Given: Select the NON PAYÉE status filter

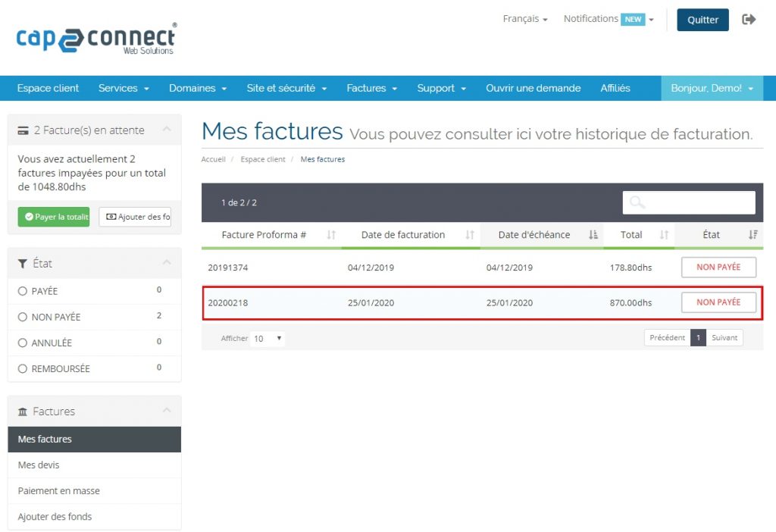Looking at the screenshot, I should tap(23, 317).
